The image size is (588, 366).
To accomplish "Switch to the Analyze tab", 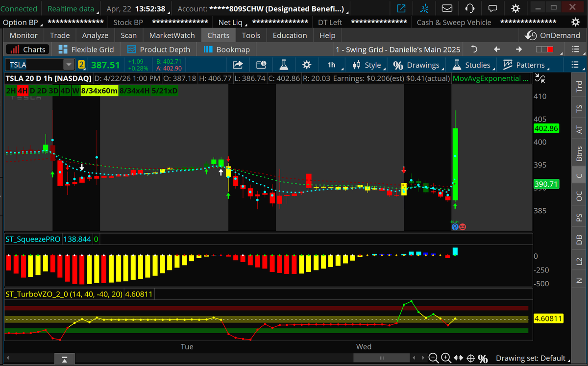I will click(x=95, y=35).
